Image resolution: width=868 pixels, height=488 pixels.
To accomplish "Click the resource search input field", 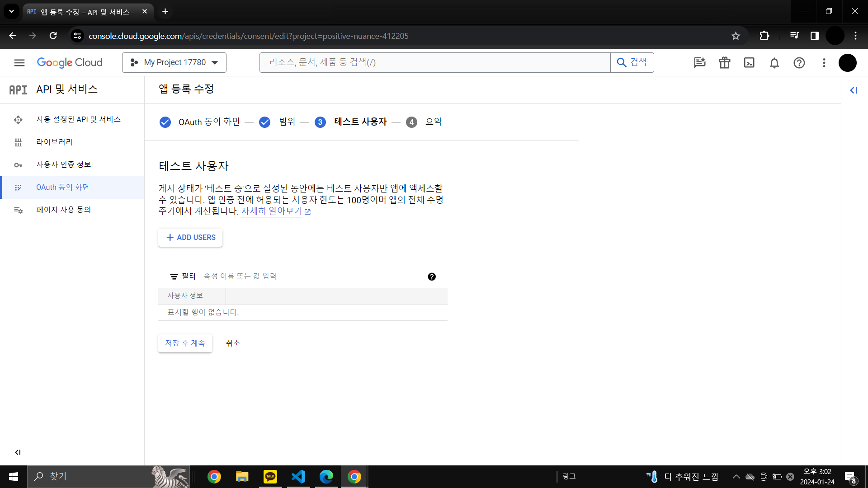I will click(x=434, y=63).
